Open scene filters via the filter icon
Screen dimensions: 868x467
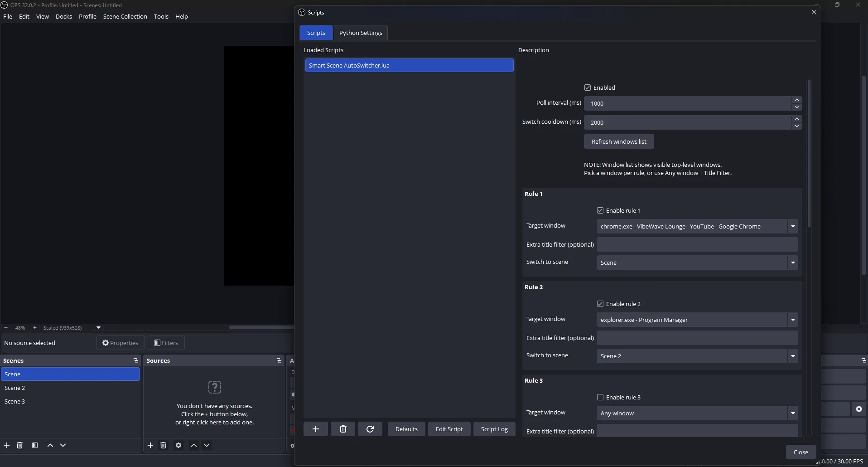(x=35, y=445)
